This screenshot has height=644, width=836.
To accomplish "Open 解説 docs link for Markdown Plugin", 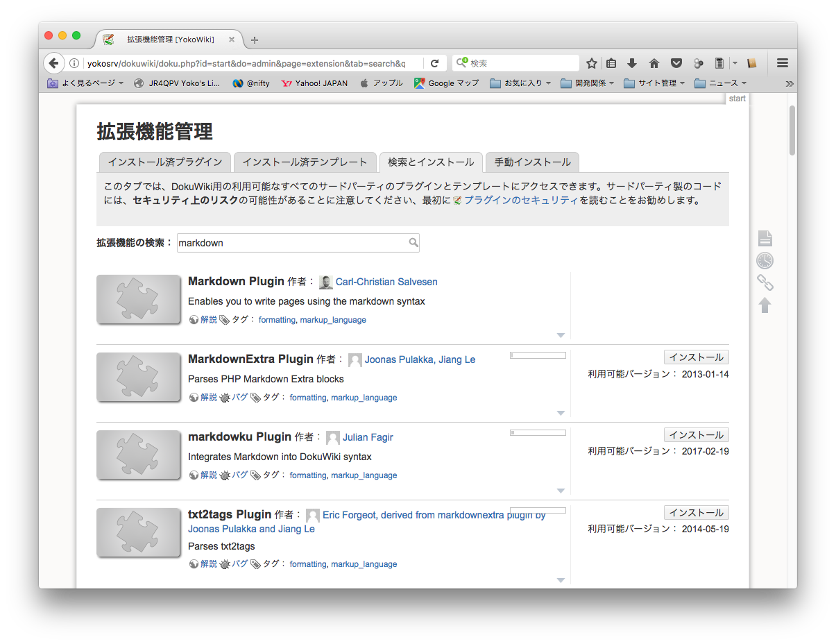I will tap(209, 320).
